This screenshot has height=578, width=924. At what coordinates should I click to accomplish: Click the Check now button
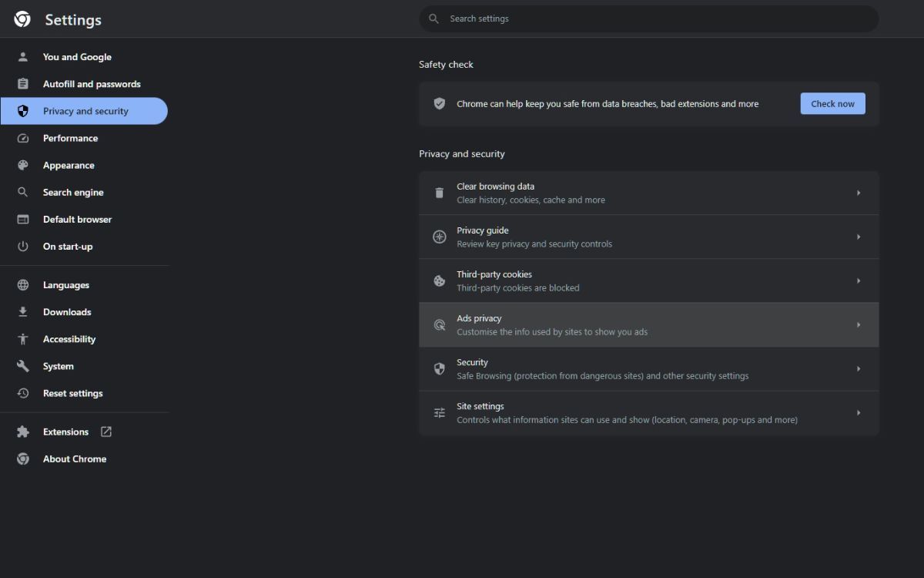pos(832,103)
